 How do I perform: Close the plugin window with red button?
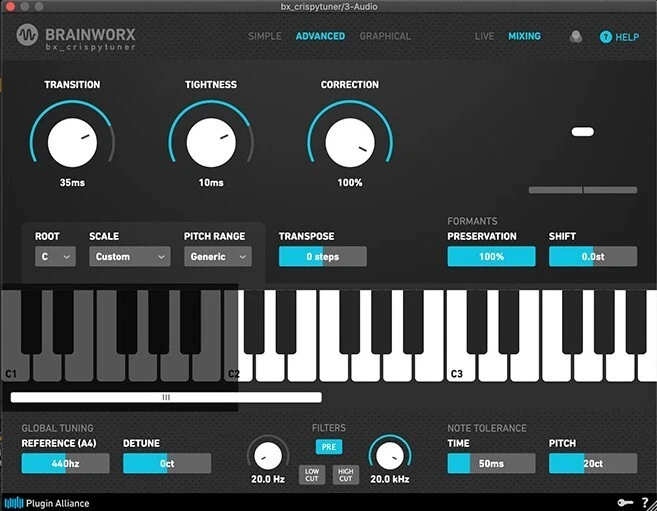[11, 6]
